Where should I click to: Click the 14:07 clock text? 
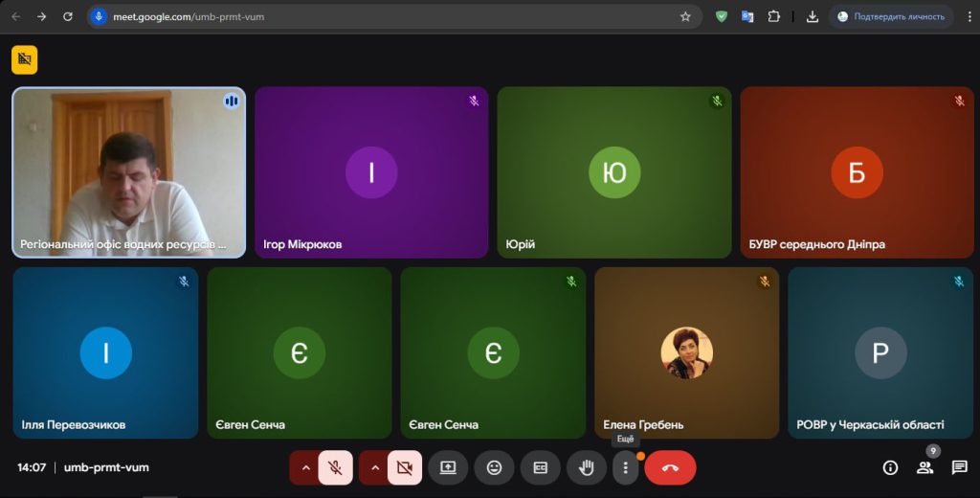coord(32,467)
